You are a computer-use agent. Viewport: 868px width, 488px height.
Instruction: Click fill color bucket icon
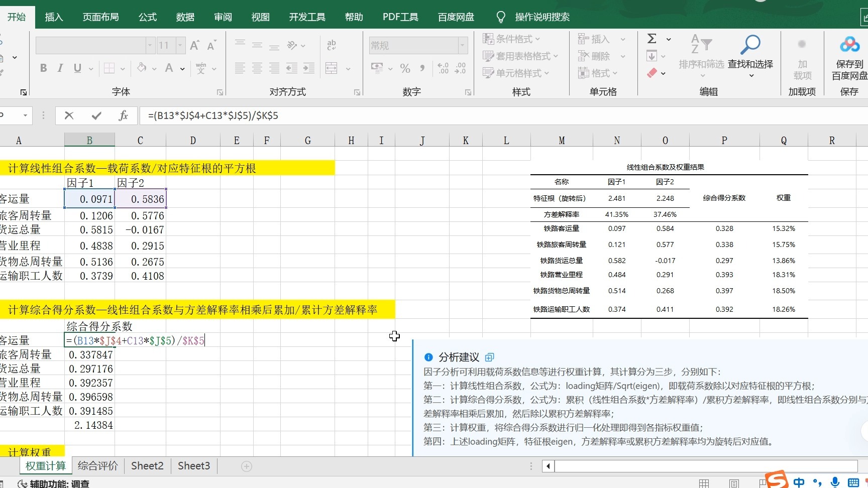tap(142, 68)
